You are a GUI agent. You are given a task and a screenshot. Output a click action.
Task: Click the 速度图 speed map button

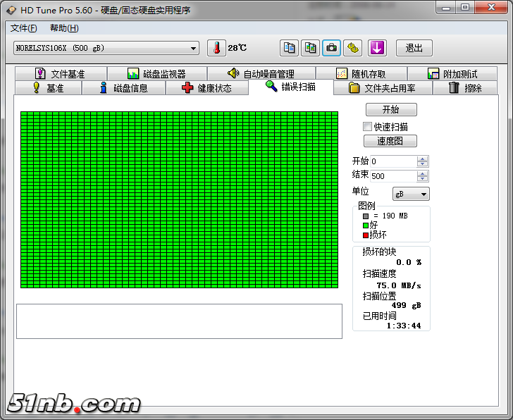(391, 141)
